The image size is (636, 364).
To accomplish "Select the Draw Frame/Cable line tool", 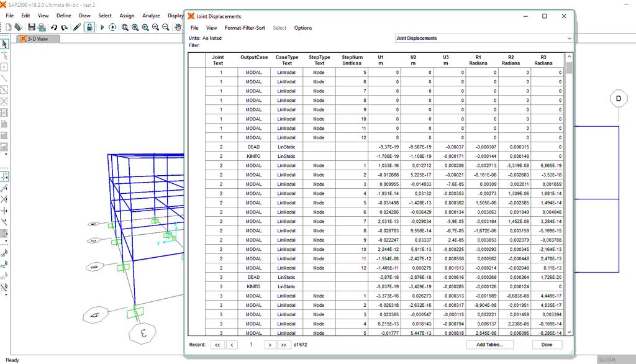I will 4,78.
